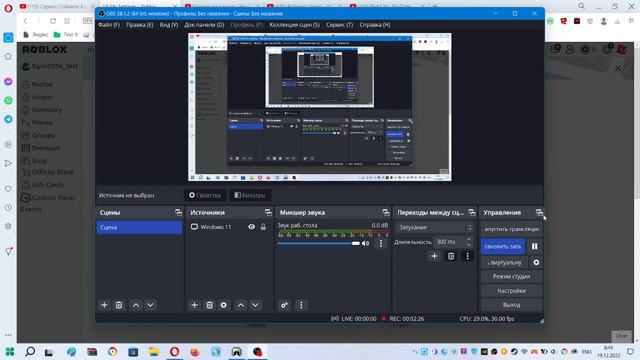This screenshot has height=360, width=640.
Task: Open the Правка menu
Action: tap(140, 24)
